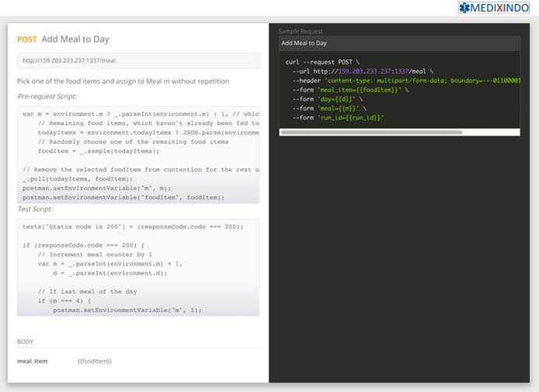Click the 'Pre-request Script:' label

(x=47, y=96)
